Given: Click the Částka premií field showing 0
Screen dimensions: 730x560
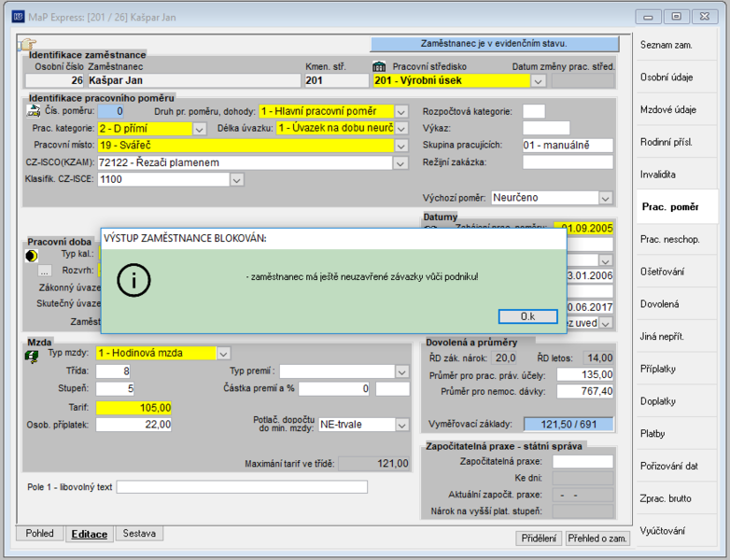Looking at the screenshot, I should (x=334, y=388).
